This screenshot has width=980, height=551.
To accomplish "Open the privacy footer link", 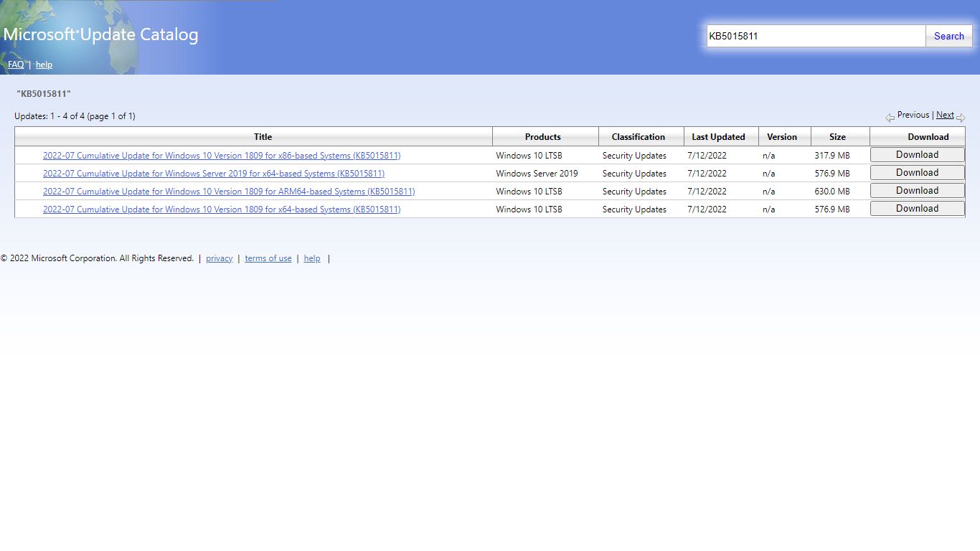I will pos(219,259).
